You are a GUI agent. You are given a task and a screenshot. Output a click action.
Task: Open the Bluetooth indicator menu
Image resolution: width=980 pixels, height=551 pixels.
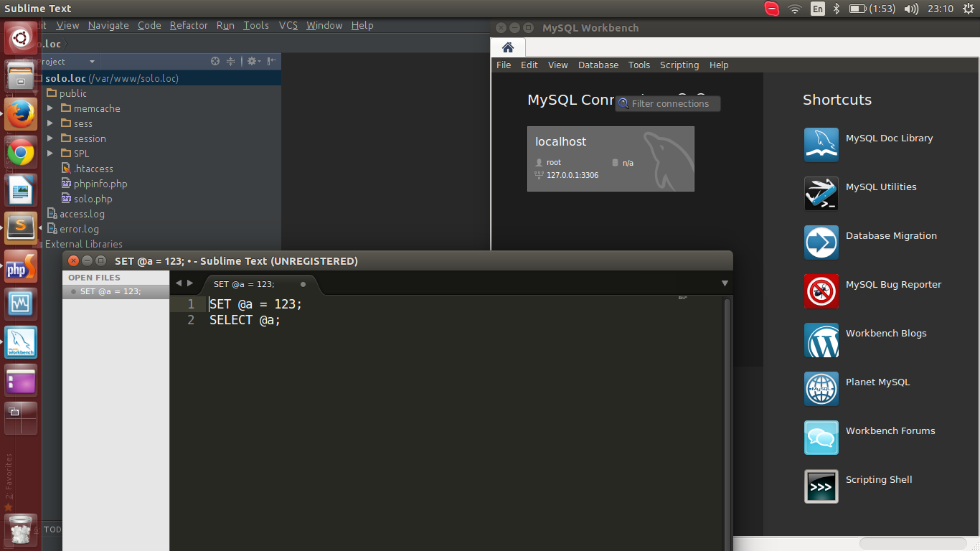pyautogui.click(x=837, y=9)
